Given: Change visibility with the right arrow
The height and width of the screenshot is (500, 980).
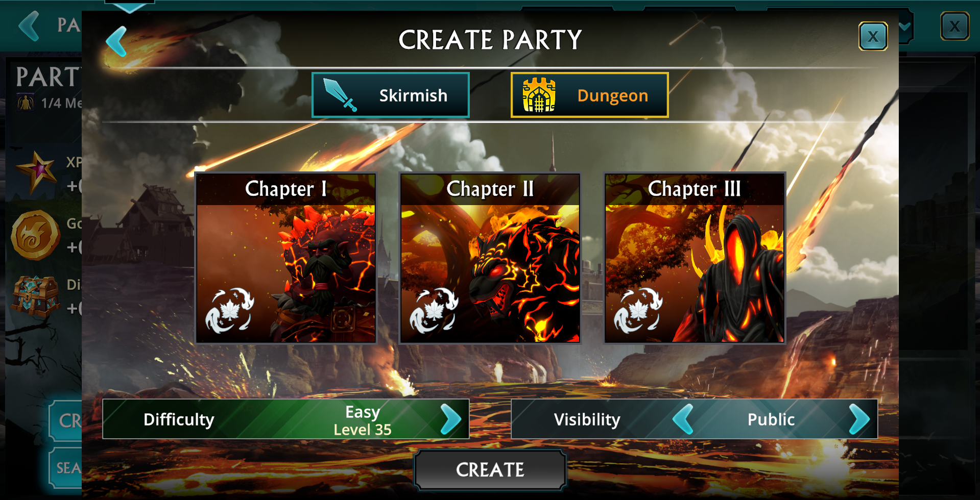Looking at the screenshot, I should [859, 419].
